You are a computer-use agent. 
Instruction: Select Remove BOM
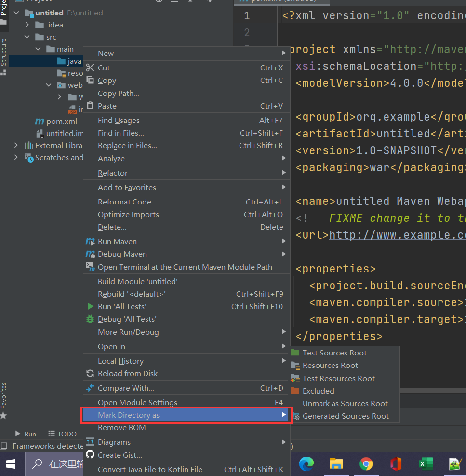click(186, 427)
